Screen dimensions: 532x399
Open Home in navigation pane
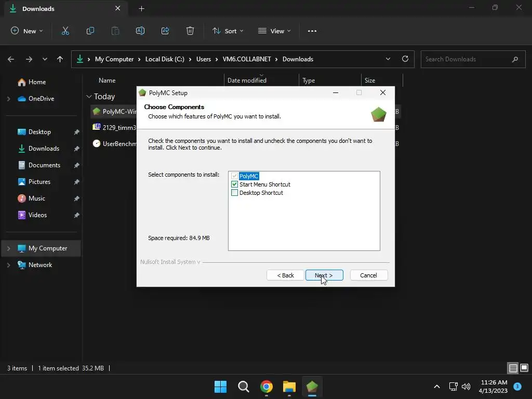pos(37,82)
